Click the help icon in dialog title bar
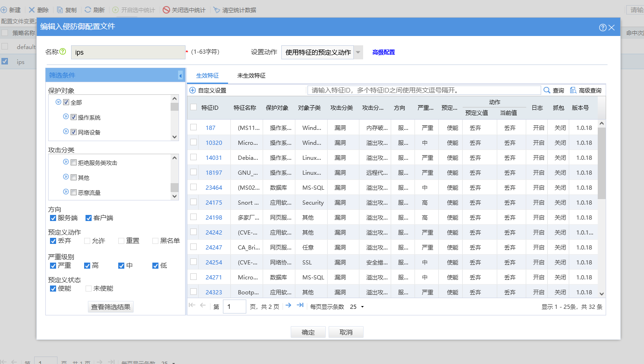This screenshot has height=364, width=644. 602,28
